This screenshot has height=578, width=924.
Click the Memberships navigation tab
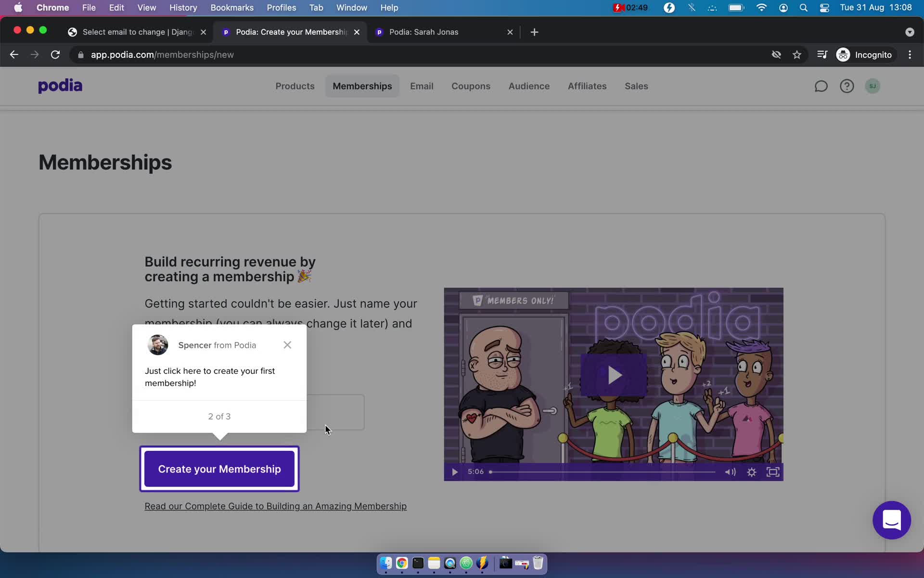[362, 85]
